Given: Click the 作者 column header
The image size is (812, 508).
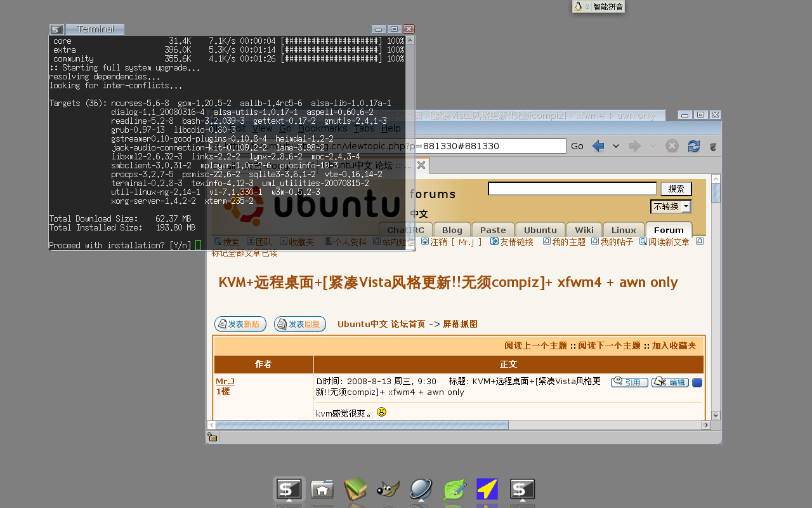Looking at the screenshot, I should tap(263, 364).
